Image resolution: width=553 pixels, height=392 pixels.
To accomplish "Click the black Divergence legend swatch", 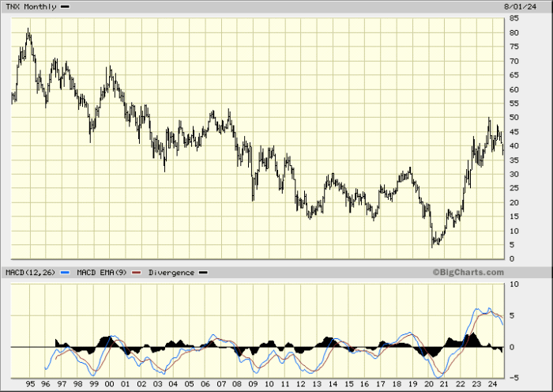I will (203, 273).
